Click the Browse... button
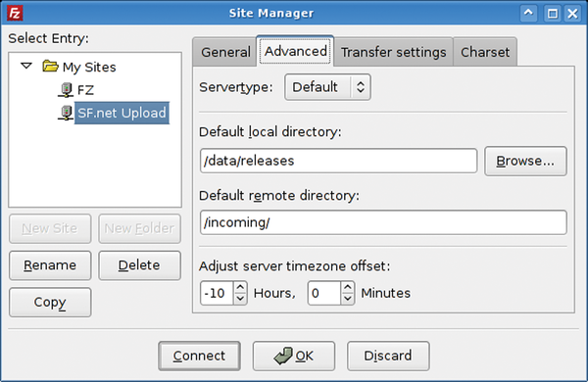Viewport: 588px width, 382px height. [525, 162]
